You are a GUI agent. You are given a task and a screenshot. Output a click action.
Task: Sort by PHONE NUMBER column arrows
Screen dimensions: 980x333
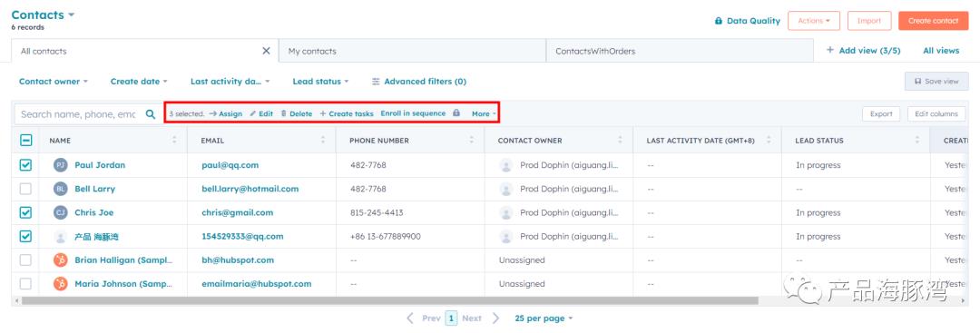point(472,140)
